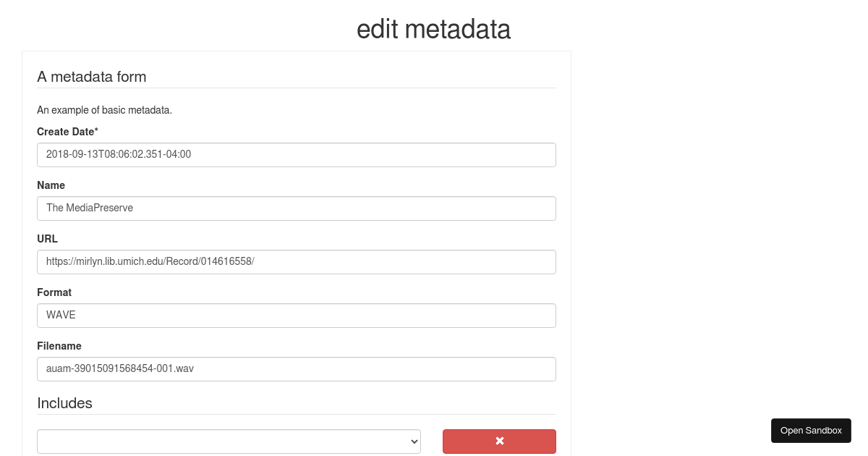Click the edit metadata page title
Image resolution: width=868 pixels, height=456 pixels.
pos(433,29)
